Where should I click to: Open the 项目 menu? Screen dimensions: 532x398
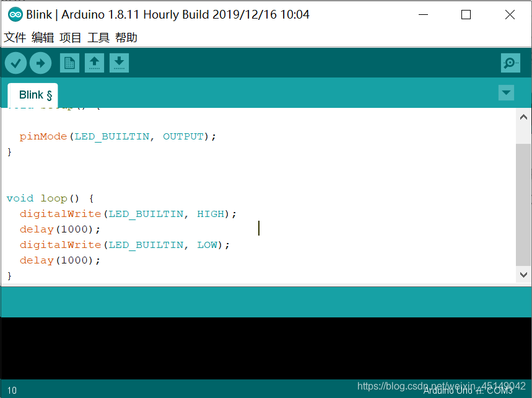click(71, 37)
